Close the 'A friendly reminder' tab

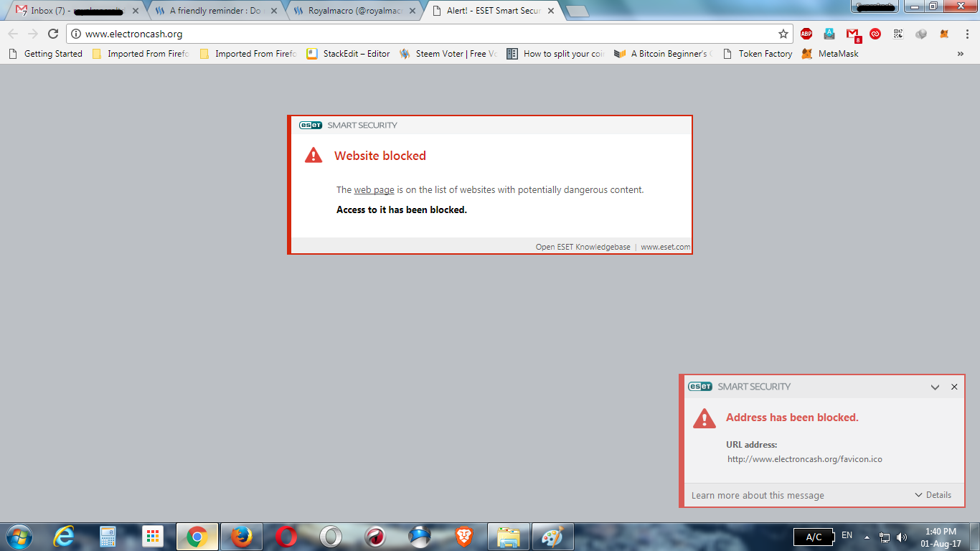tap(275, 11)
